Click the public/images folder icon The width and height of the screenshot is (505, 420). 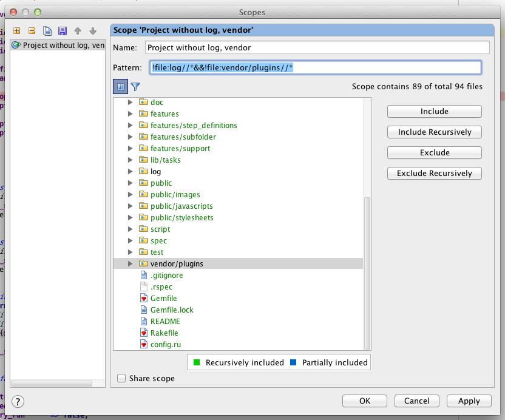(143, 195)
